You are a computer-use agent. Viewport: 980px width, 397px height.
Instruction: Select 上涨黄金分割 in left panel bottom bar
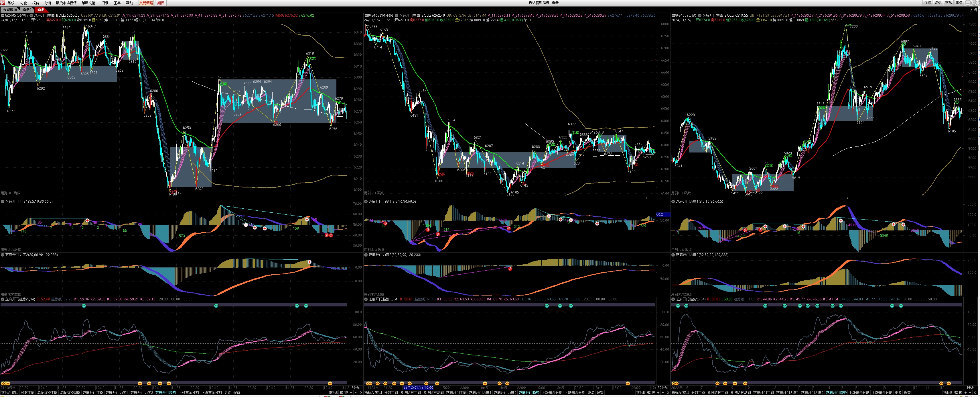189,392
